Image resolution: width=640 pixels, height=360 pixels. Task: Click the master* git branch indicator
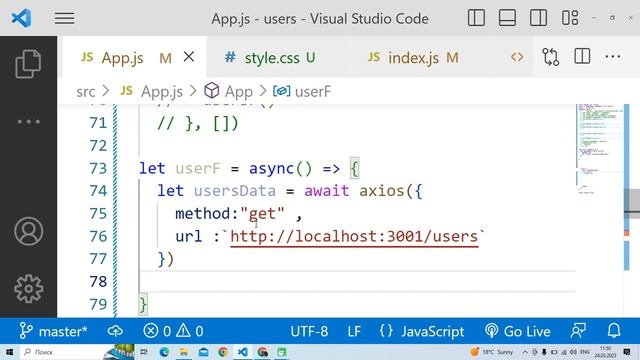(53, 331)
